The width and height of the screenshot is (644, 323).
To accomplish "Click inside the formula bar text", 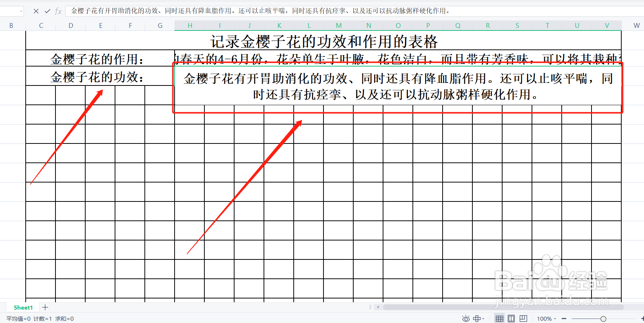I will coord(261,11).
